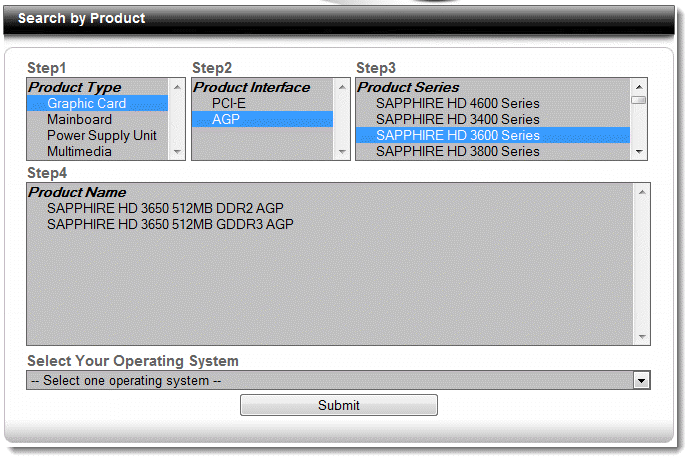Select SAPPHIRE HD 3650 512MB GDDR3 AGP
The height and width of the screenshot is (462, 692).
330,224
